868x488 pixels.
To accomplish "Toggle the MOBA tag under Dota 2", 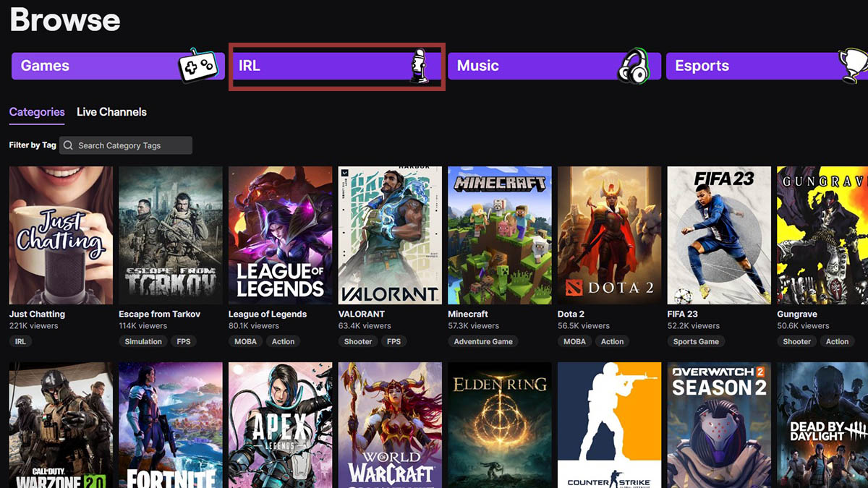I will [574, 341].
